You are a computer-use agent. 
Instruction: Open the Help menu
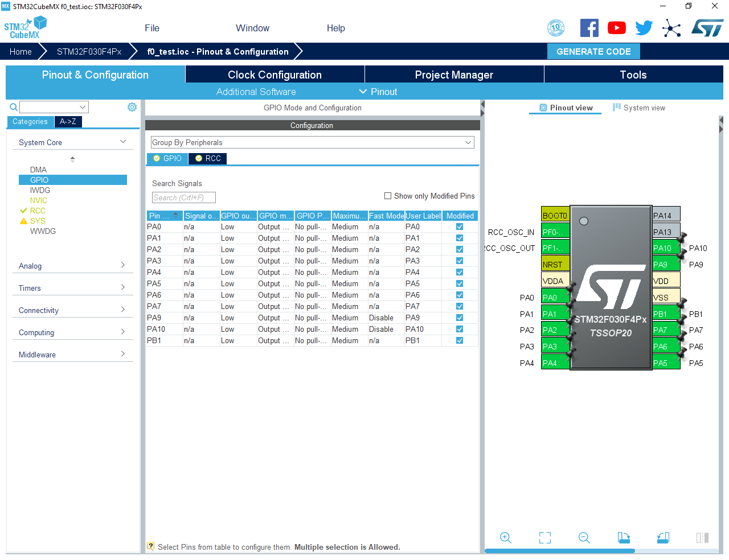tap(335, 28)
